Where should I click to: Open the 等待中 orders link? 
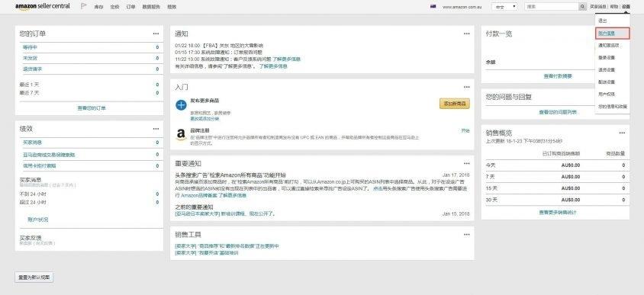(x=30, y=47)
